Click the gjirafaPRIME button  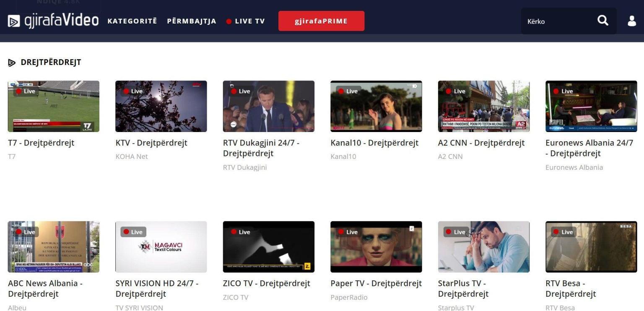pyautogui.click(x=321, y=21)
